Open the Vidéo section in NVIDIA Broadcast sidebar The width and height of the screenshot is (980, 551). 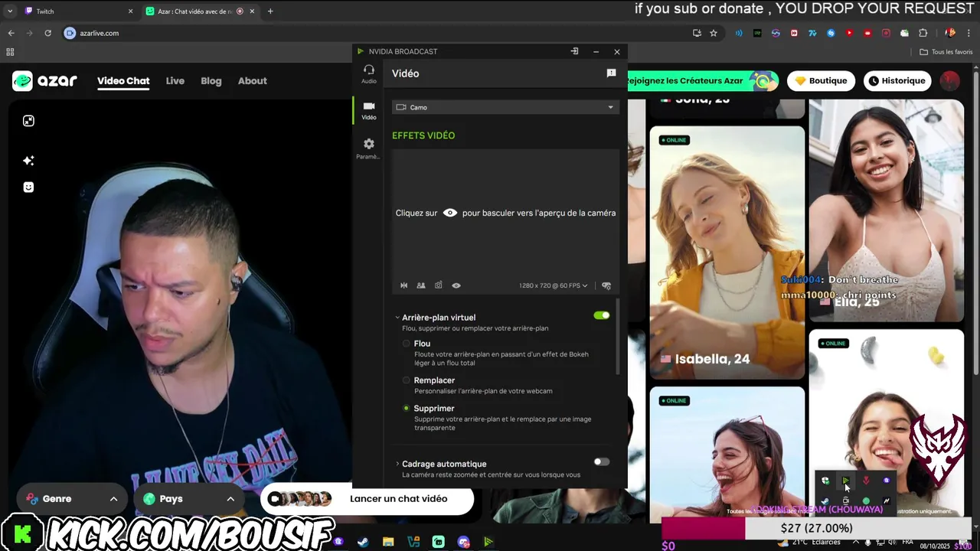click(369, 110)
